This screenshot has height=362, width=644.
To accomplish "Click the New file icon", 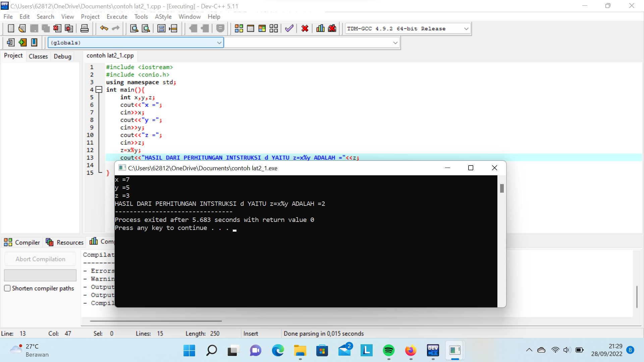I will pyautogui.click(x=11, y=28).
